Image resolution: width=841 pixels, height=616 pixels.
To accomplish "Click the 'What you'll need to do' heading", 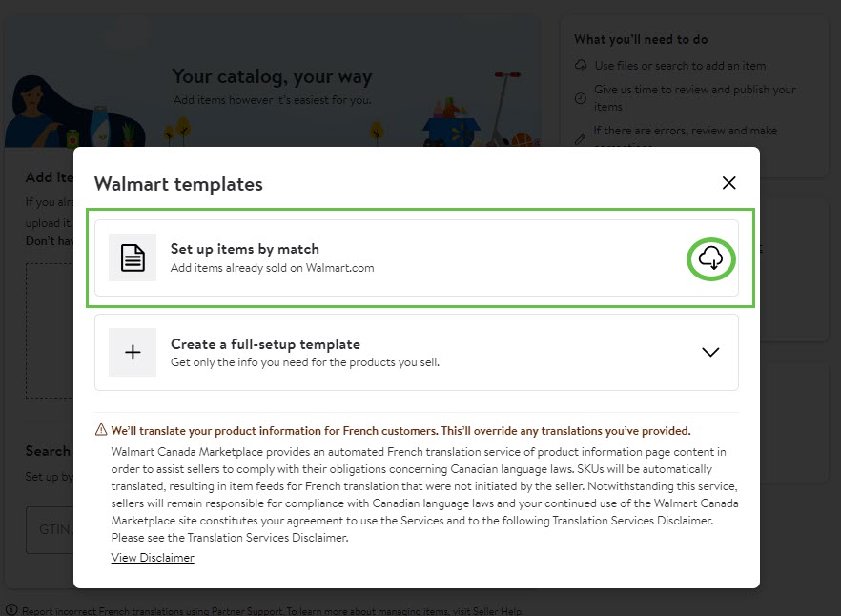I will tap(641, 39).
